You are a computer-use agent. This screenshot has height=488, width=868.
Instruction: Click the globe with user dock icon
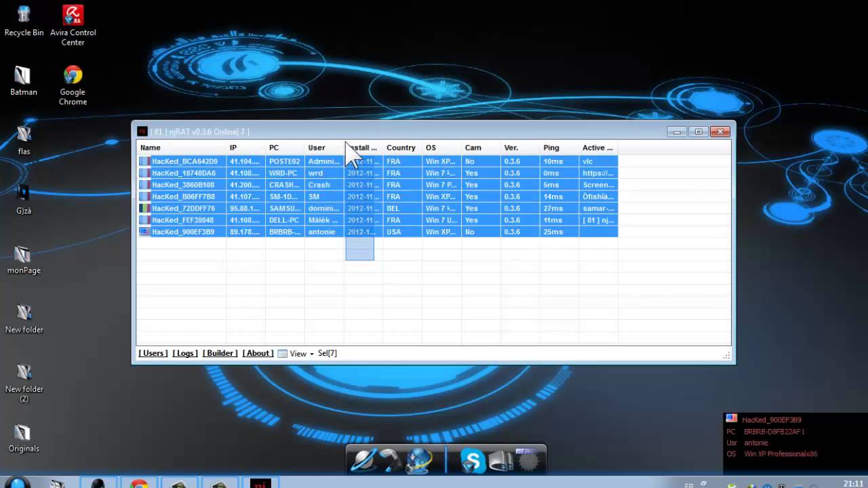pyautogui.click(x=418, y=461)
